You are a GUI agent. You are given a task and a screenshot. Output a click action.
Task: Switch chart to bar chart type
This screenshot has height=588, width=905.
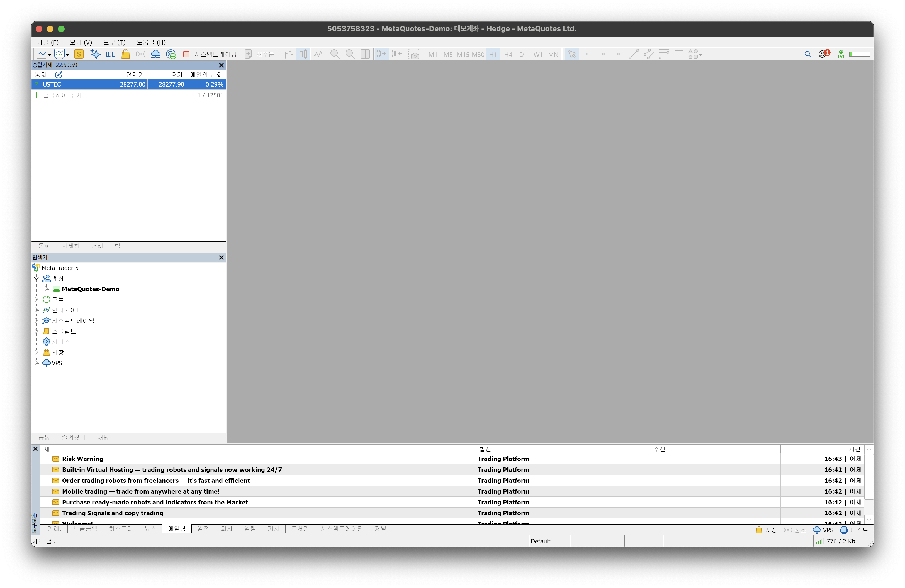[288, 54]
